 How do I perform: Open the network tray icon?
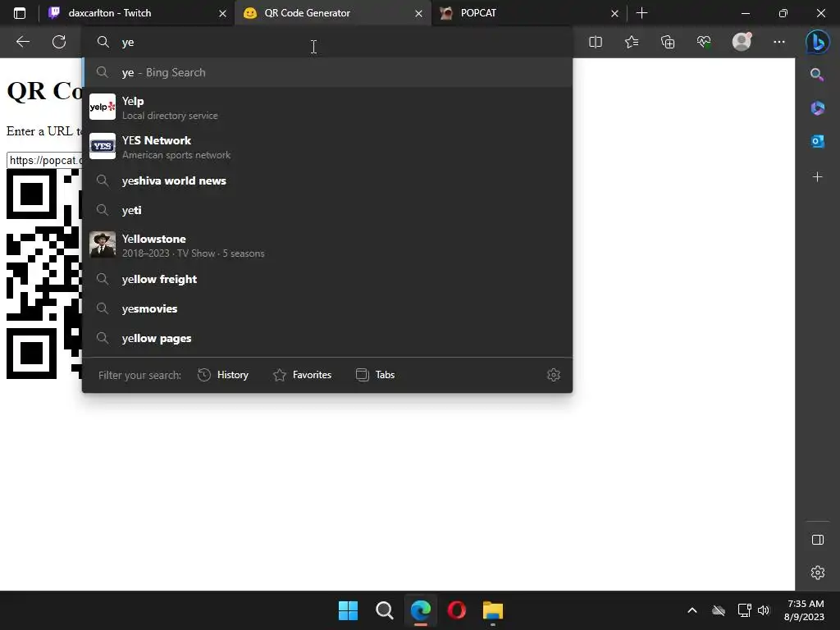click(x=743, y=610)
